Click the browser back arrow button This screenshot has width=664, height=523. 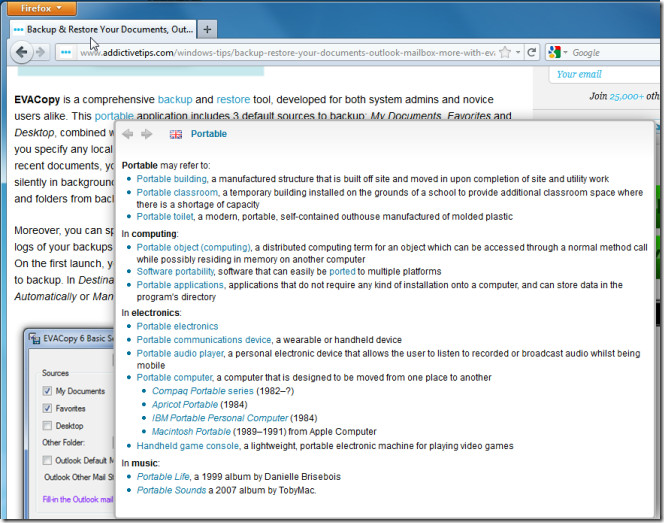coord(22,52)
